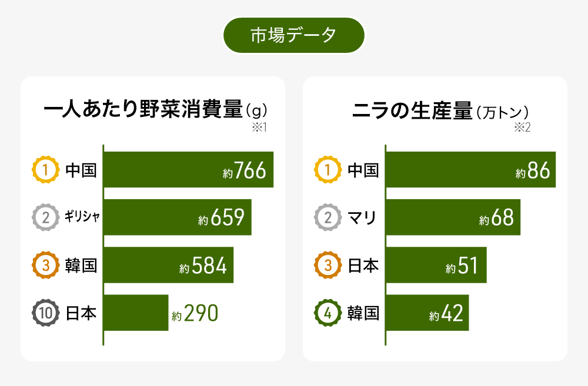
Task: Click the dark rank 10 badge beside 日本
Action: coord(45,313)
